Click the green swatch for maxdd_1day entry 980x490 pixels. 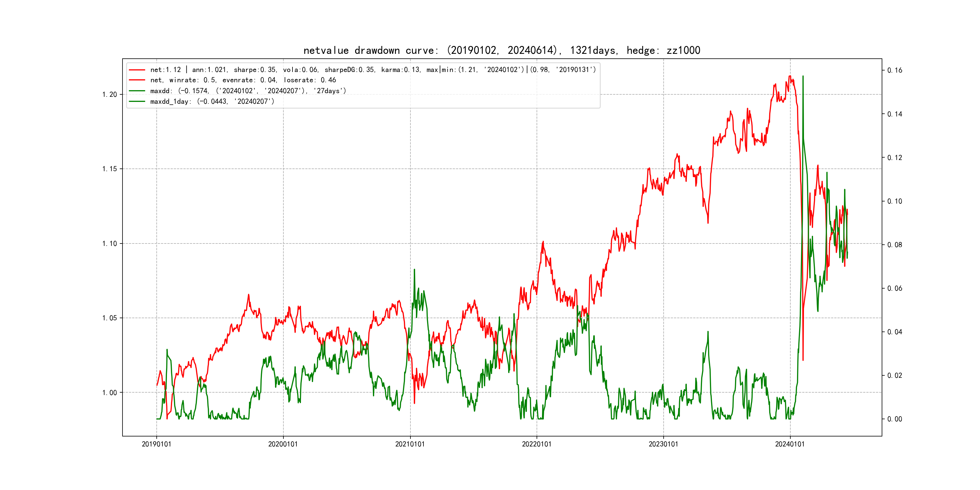tap(137, 101)
